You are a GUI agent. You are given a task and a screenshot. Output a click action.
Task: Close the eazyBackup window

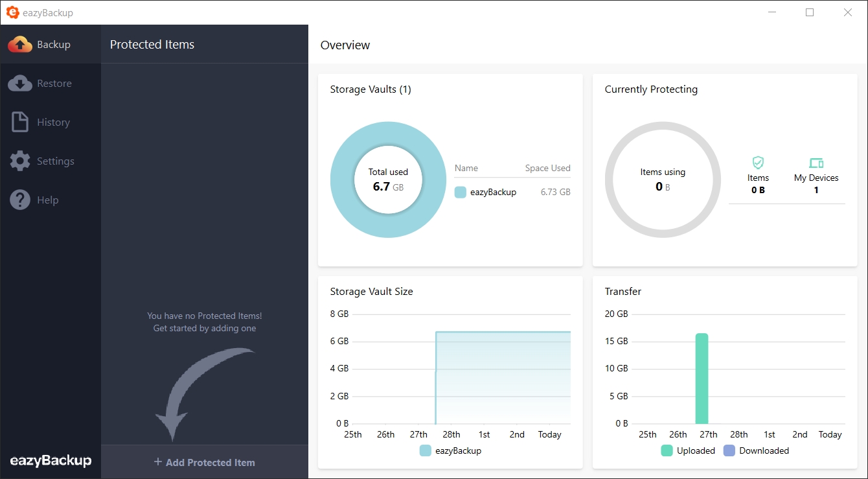[848, 12]
